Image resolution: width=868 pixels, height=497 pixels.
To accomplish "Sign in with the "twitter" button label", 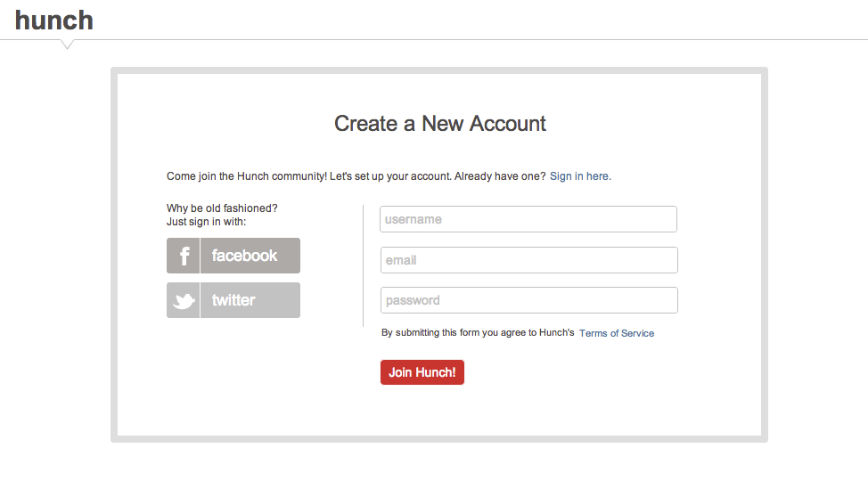I will 233,300.
